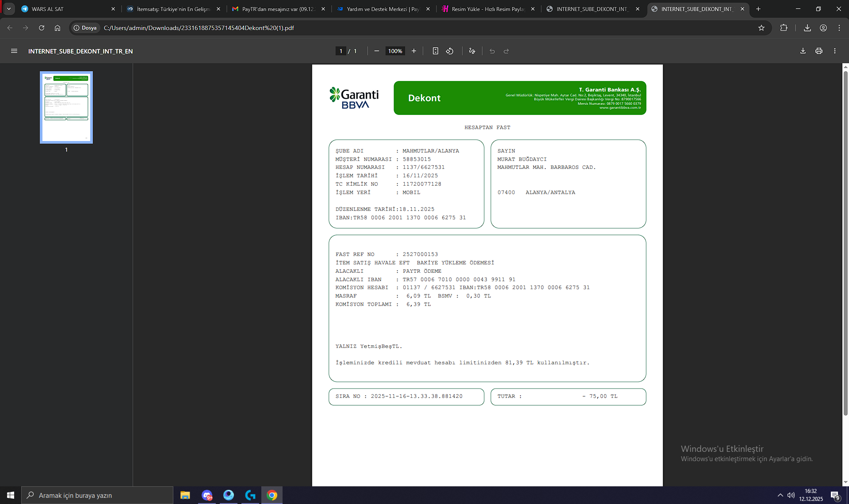Click the vertical scrollbar of the PDF
This screenshot has width=849, height=504.
(x=845, y=243)
